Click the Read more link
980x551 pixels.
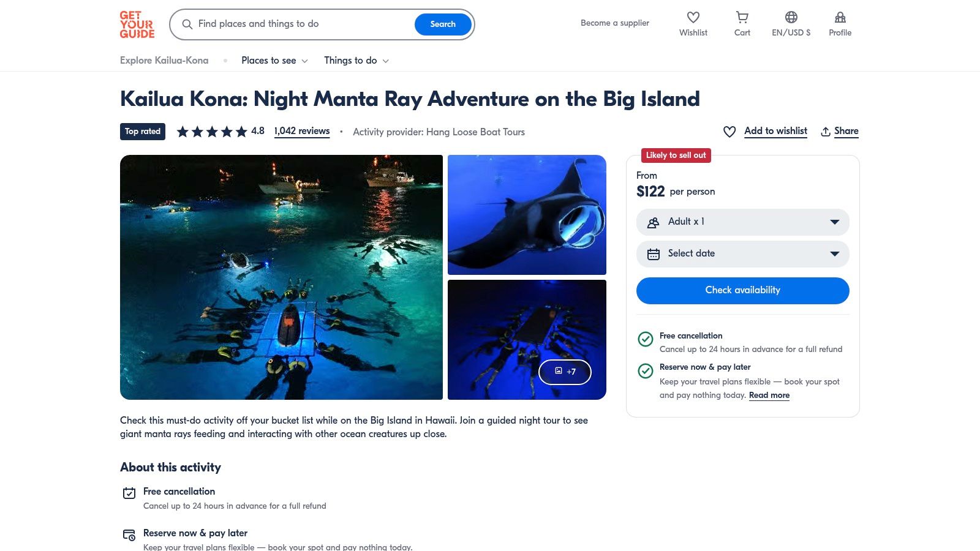pos(769,395)
